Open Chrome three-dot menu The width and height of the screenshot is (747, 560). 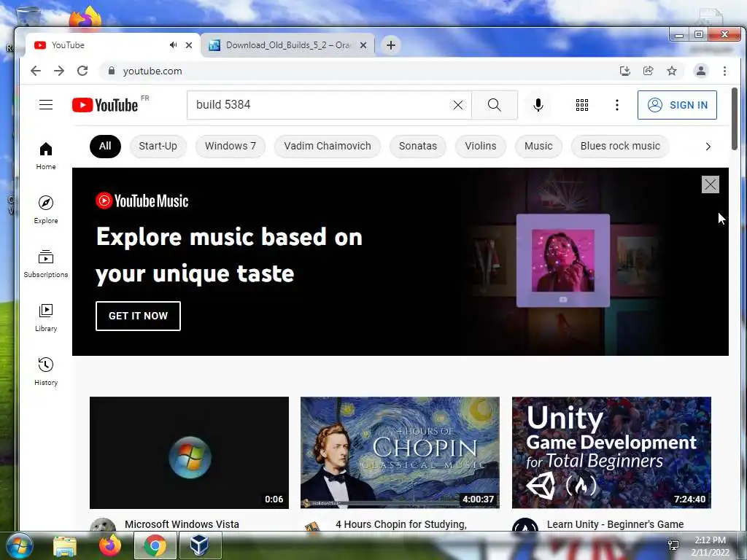[724, 71]
